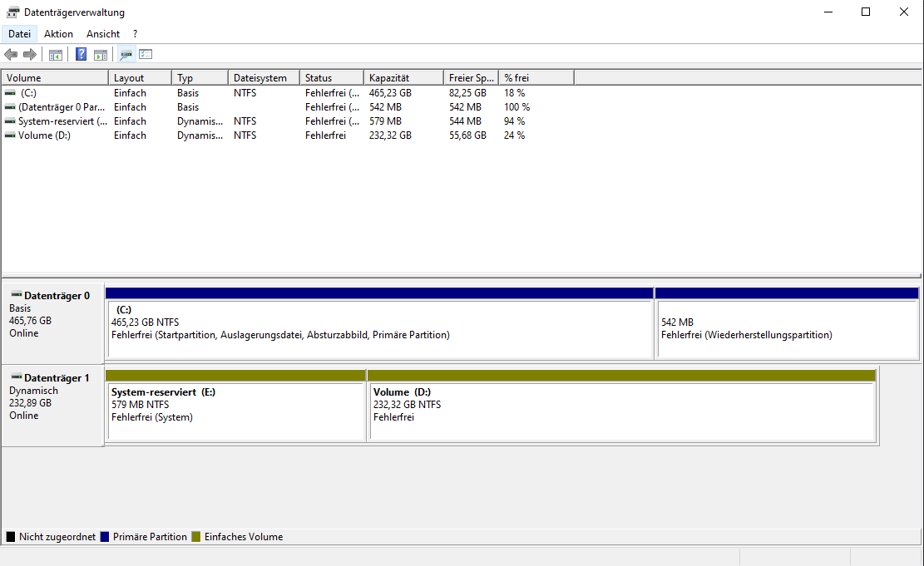Click the drive icon beside (C:) row
Screen dimensions: 924x566
[10, 93]
